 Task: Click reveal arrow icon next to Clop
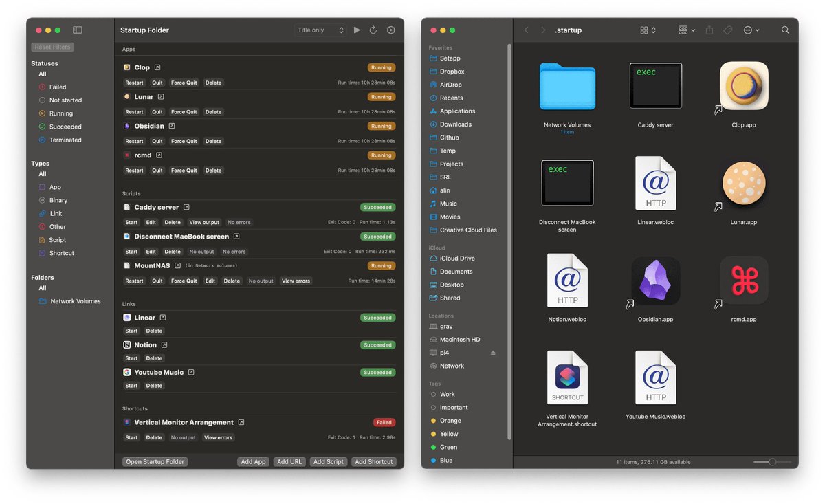[157, 67]
